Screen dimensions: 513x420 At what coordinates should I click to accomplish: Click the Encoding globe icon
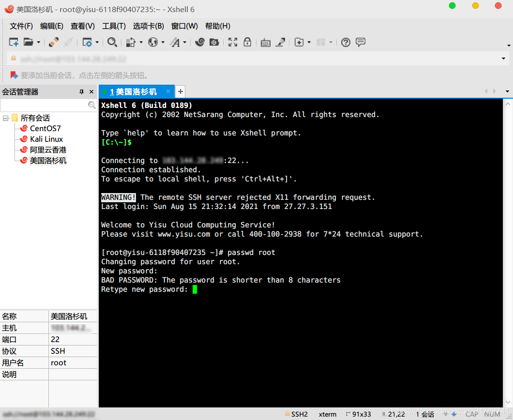tap(153, 42)
